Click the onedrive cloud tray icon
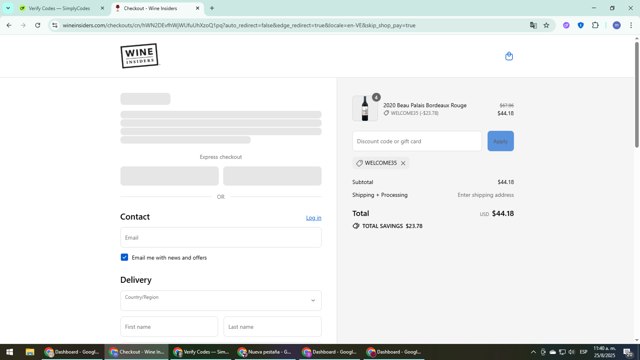The width and height of the screenshot is (640, 360). (x=553, y=352)
